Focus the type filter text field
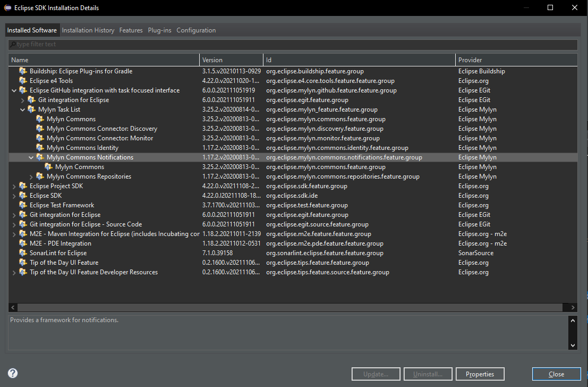The width and height of the screenshot is (588, 387). point(293,44)
